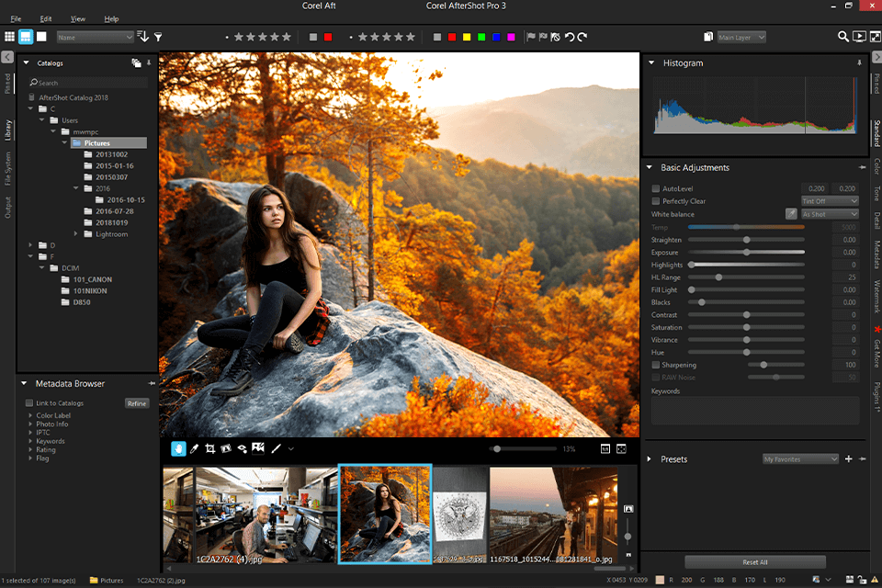Open the filter funnel icon
Viewport: 882px width, 588px height.
click(159, 37)
